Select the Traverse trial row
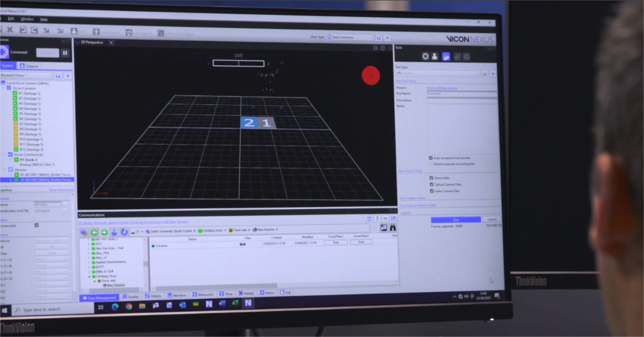 coord(273,245)
